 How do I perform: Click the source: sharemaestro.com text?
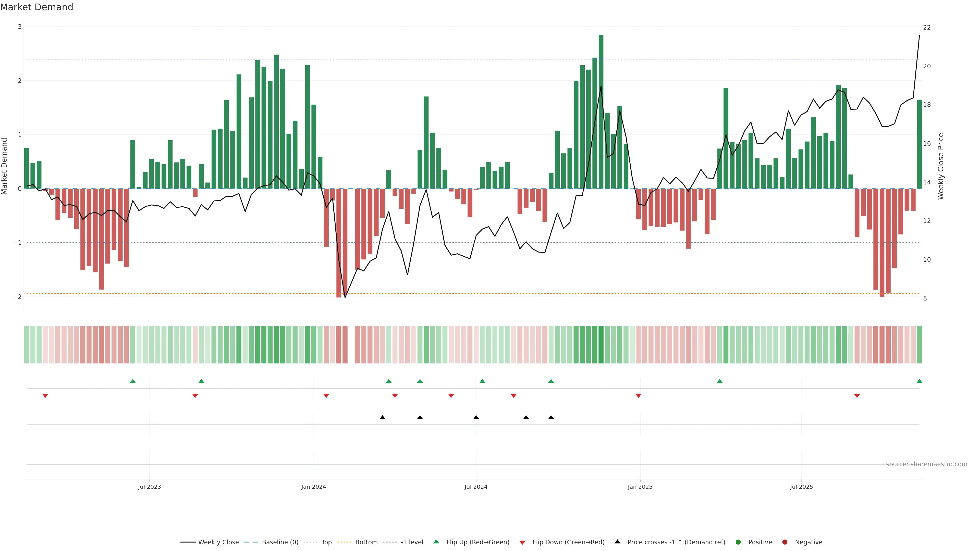point(926,464)
